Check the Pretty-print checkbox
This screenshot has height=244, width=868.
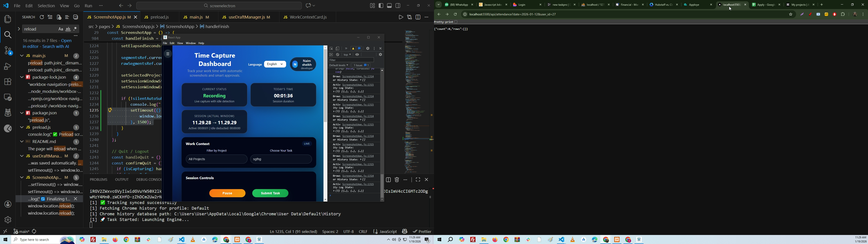click(x=456, y=22)
